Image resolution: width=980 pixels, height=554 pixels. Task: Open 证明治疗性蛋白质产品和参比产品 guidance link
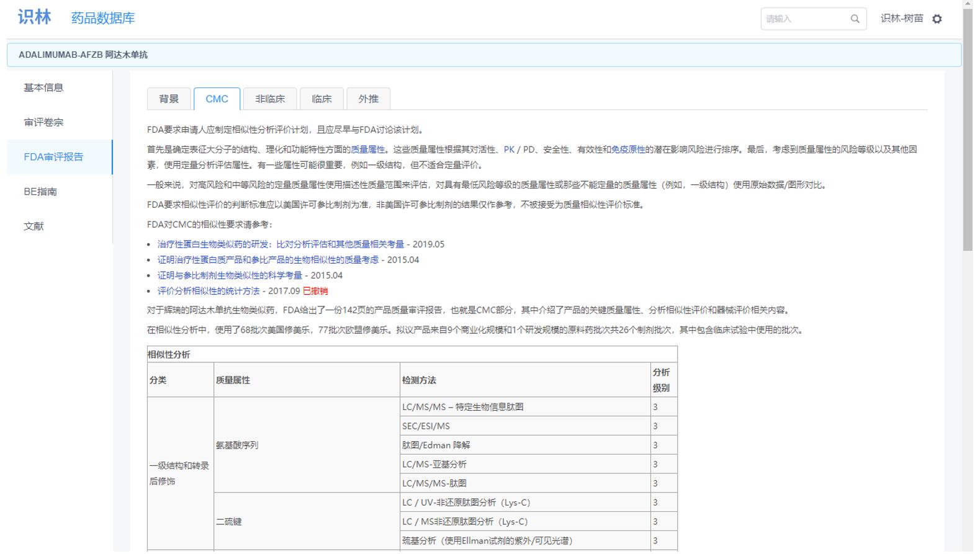[x=268, y=260]
